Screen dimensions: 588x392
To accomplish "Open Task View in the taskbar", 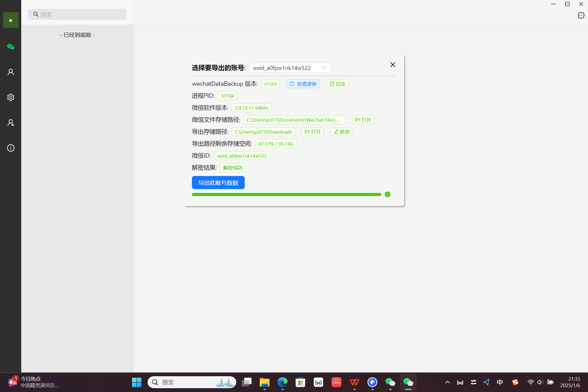I will pyautogui.click(x=247, y=382).
